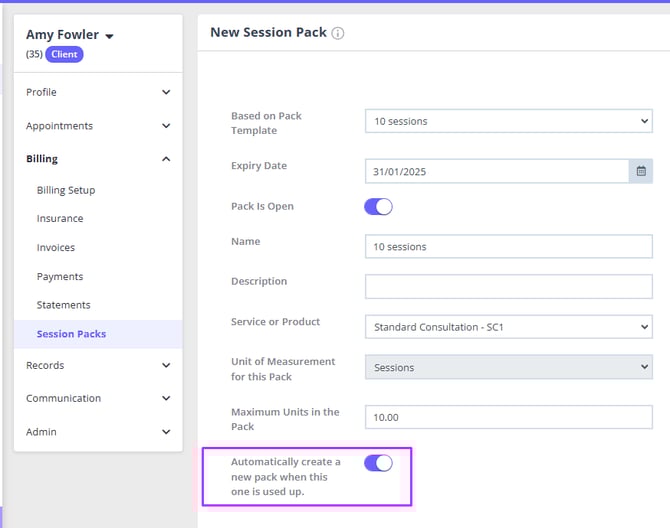Open the Amy Fowler client dropdown arrow
The height and width of the screenshot is (528, 670).
109,37
